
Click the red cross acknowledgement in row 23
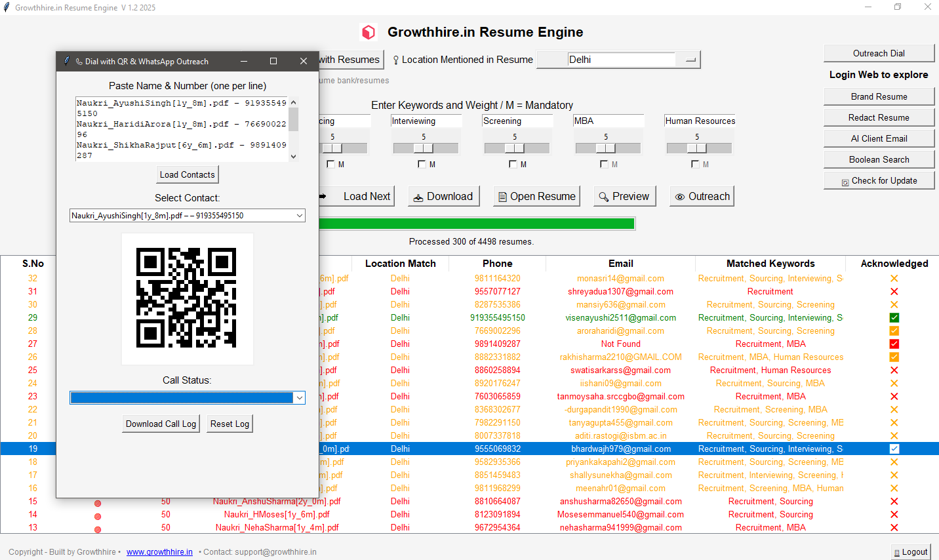pyautogui.click(x=894, y=397)
